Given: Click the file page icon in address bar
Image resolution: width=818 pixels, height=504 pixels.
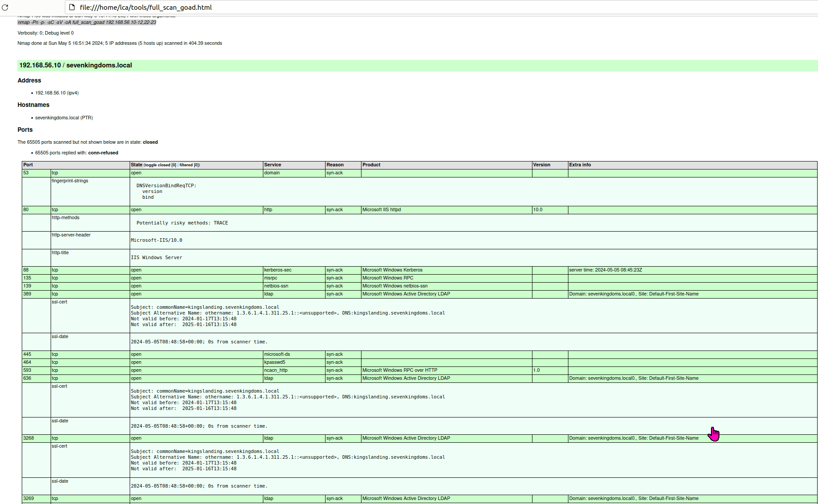Looking at the screenshot, I should pos(72,8).
